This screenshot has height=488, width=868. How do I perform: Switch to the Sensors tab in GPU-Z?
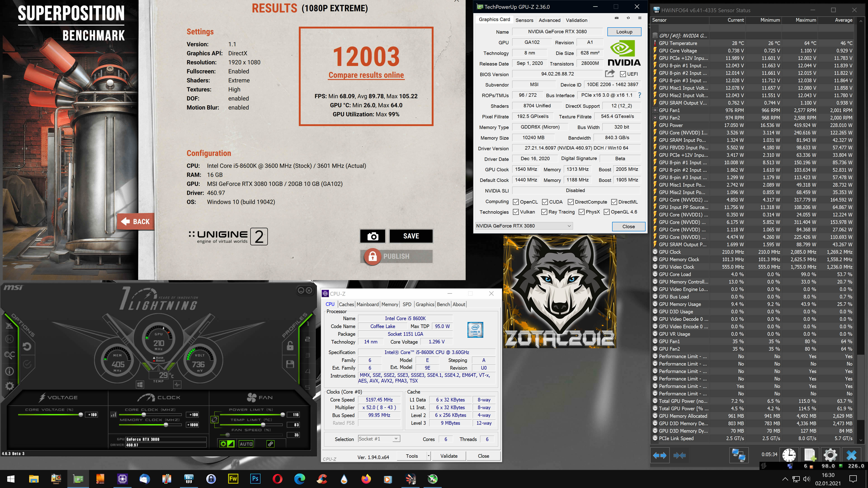pos(524,20)
